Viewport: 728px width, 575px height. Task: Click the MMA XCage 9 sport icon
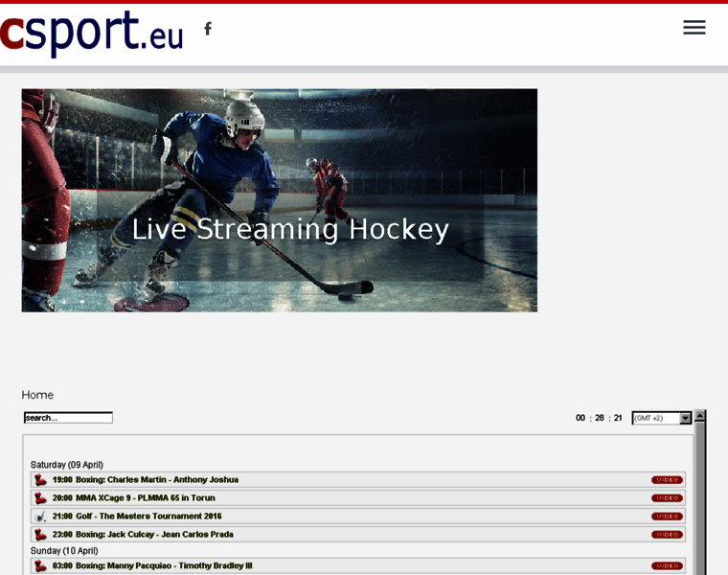click(40, 498)
